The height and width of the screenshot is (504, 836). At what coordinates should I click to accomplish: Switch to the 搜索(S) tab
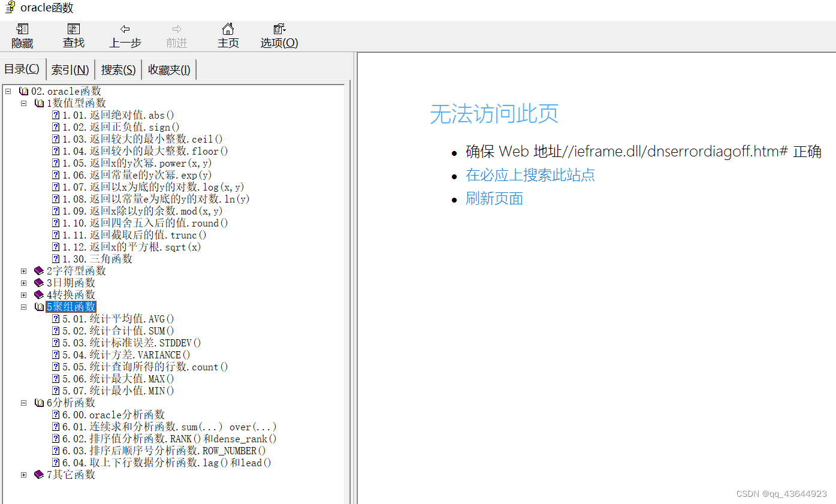pyautogui.click(x=118, y=70)
